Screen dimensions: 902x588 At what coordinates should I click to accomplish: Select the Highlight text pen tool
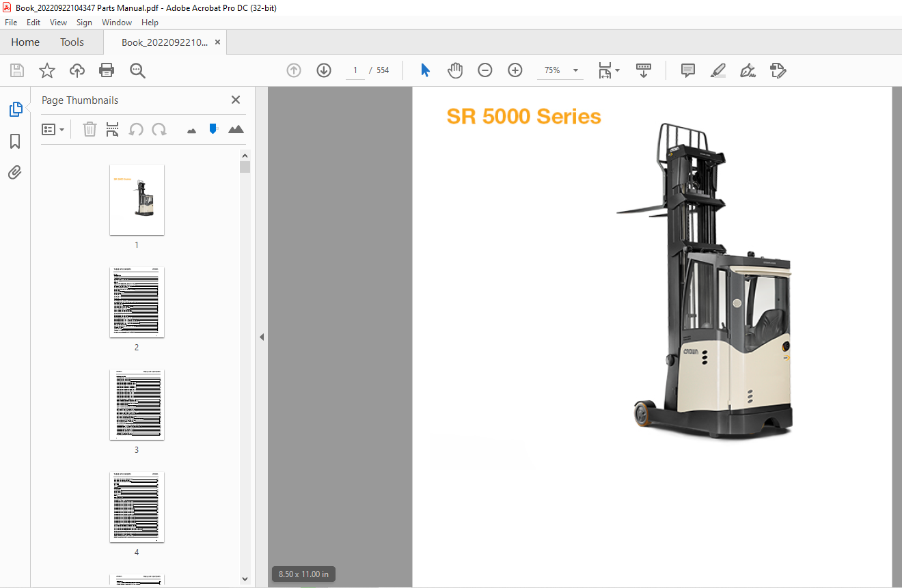717,70
